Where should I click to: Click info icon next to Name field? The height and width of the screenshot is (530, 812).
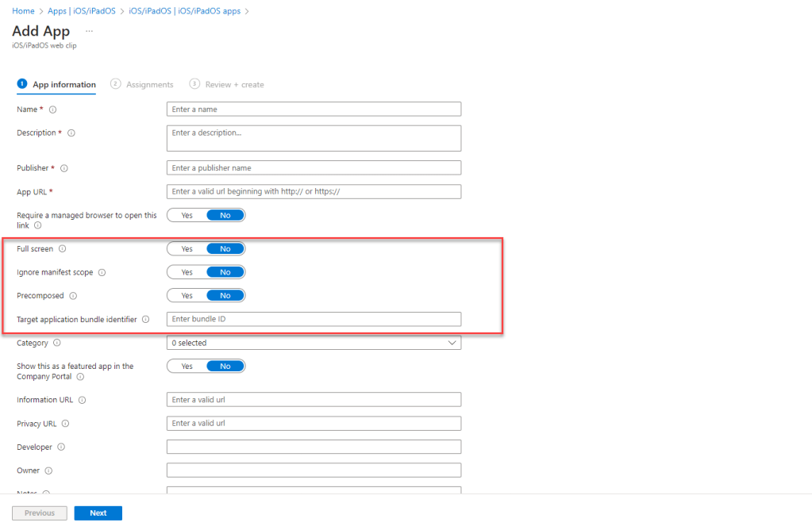(x=53, y=109)
